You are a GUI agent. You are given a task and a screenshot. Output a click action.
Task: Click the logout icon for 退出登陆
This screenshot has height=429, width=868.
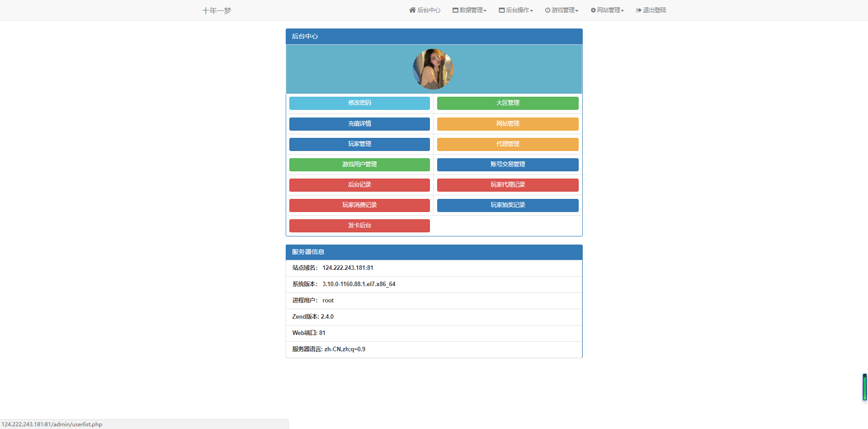pyautogui.click(x=639, y=10)
